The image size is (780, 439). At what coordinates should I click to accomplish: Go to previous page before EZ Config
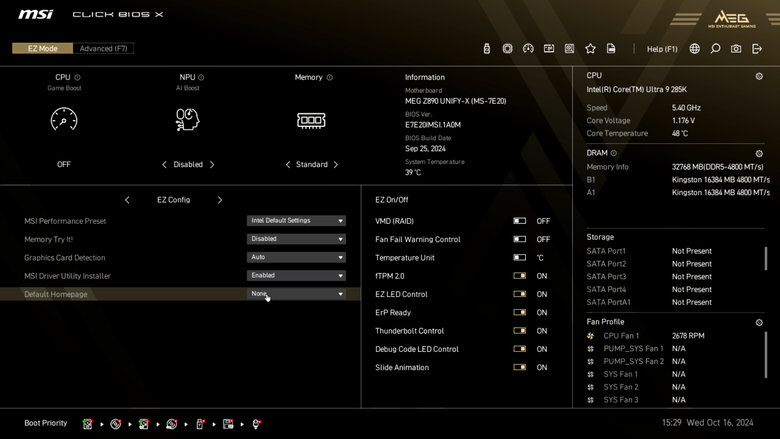[x=127, y=200]
